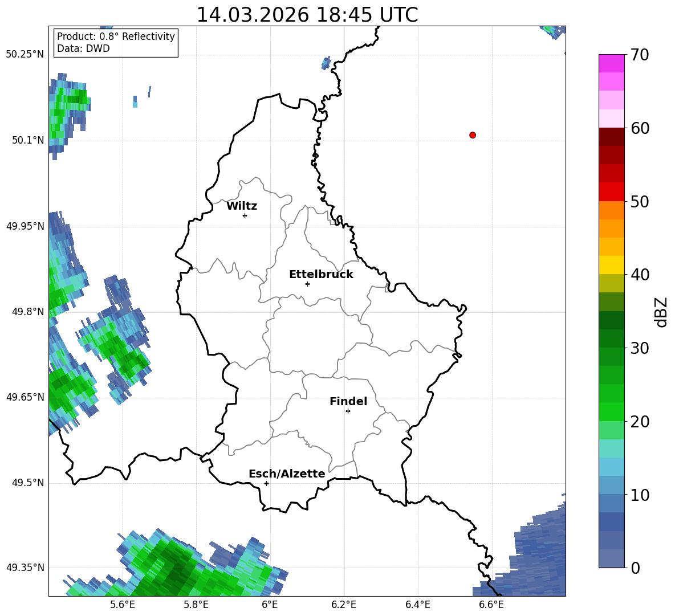Viewport: 675px width, 616px height.
Task: Pick the orange colorbar band just below 50
Action: (611, 210)
